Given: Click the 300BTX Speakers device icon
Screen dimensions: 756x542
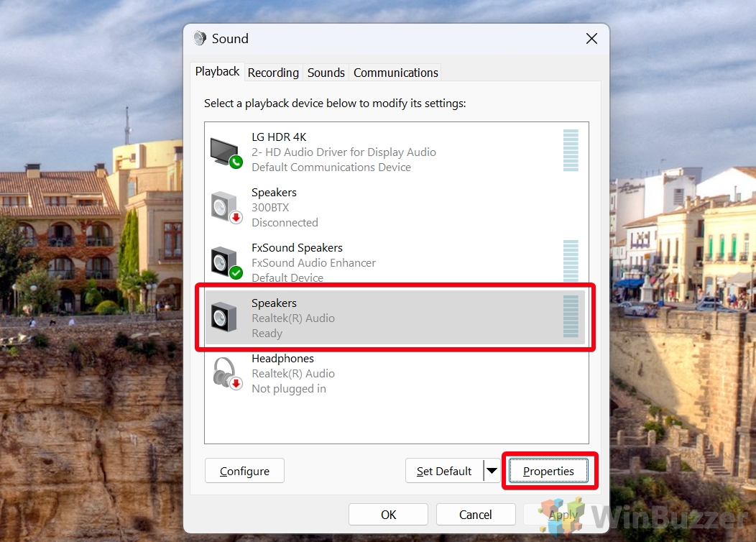Looking at the screenshot, I should [x=226, y=207].
